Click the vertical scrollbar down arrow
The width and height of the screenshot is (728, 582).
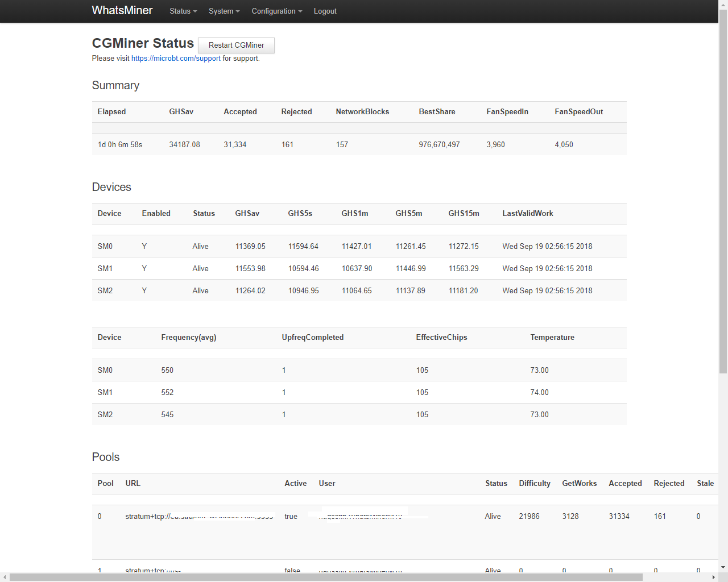click(723, 567)
